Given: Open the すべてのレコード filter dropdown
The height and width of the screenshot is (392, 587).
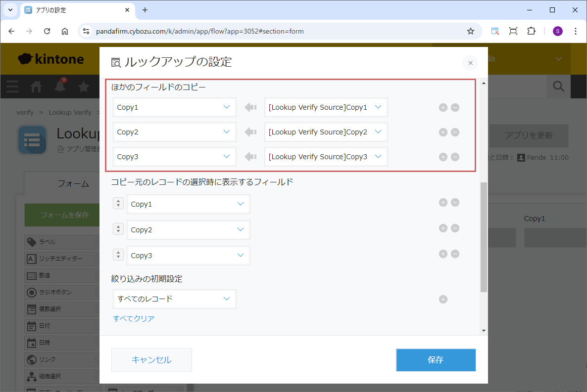Looking at the screenshot, I should pyautogui.click(x=174, y=299).
